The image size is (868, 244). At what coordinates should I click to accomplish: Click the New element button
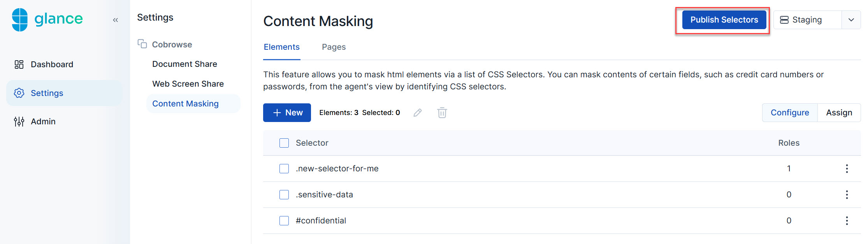(x=287, y=113)
